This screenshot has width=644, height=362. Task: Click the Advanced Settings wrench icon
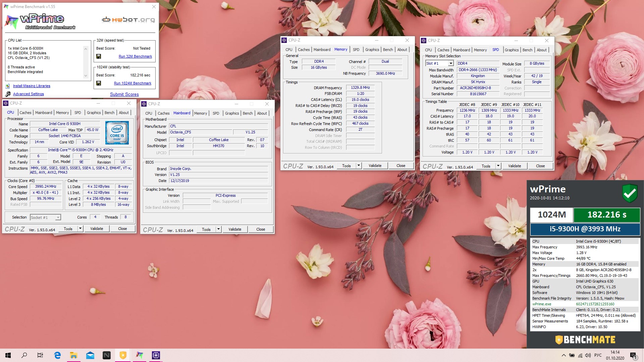(8, 94)
